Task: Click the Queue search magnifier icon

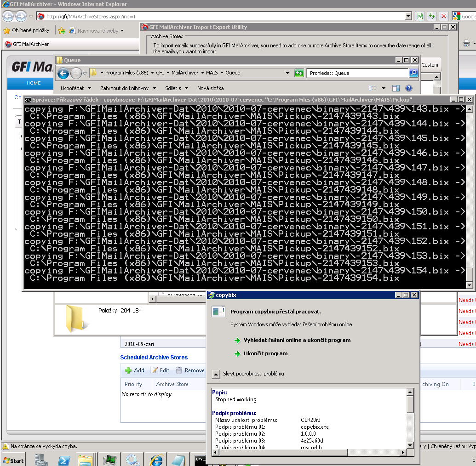Action: [413, 73]
